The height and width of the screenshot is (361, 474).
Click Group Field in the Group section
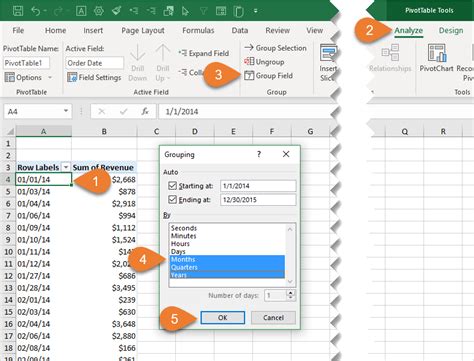pyautogui.click(x=268, y=76)
